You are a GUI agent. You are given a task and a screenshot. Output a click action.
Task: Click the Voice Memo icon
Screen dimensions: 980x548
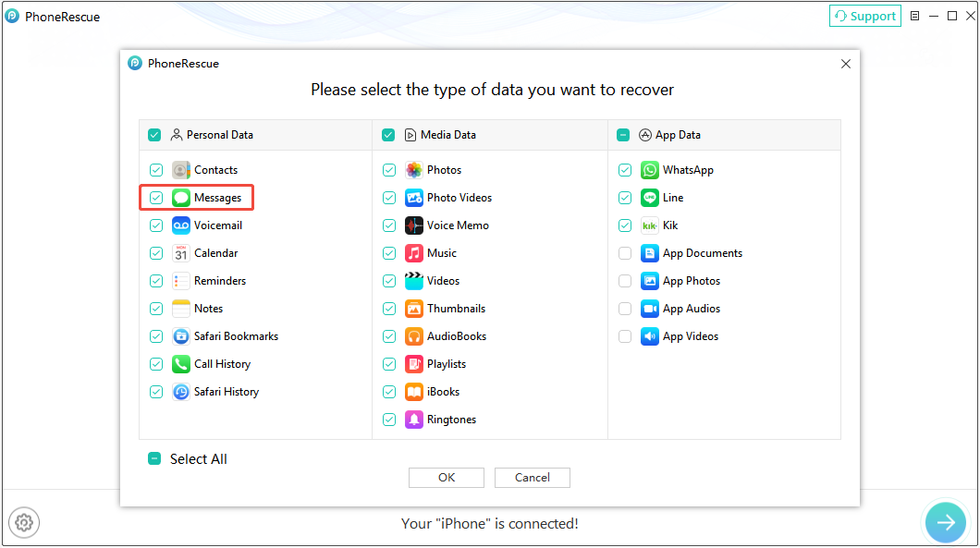point(414,225)
